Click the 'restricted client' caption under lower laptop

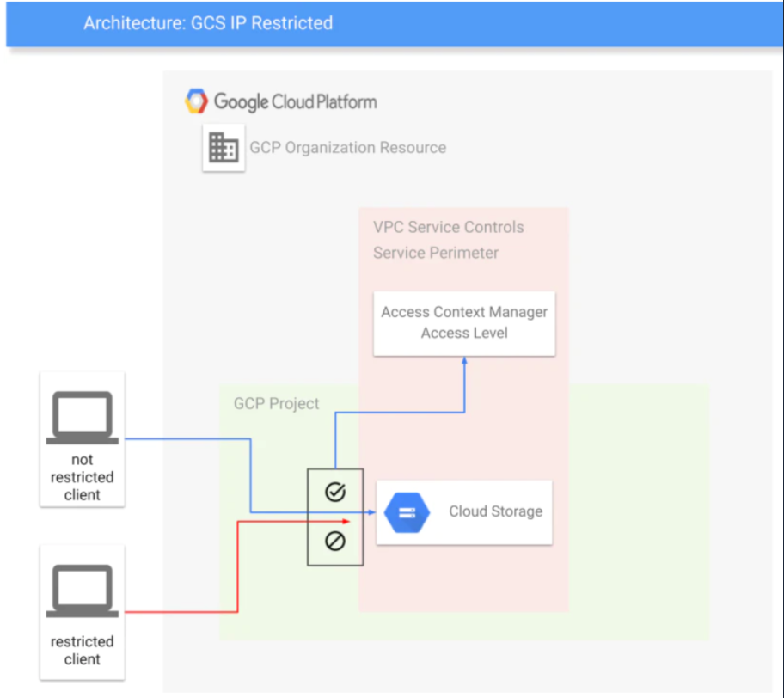[x=82, y=650]
